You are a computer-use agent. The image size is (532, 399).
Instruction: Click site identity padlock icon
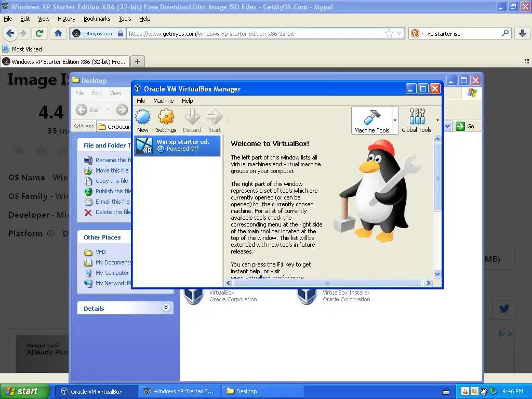pos(121,33)
